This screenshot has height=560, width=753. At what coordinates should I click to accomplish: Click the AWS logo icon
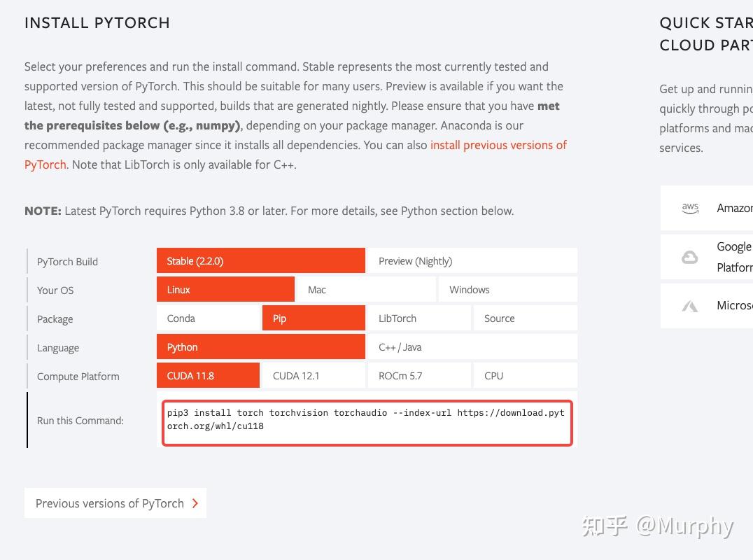(690, 208)
